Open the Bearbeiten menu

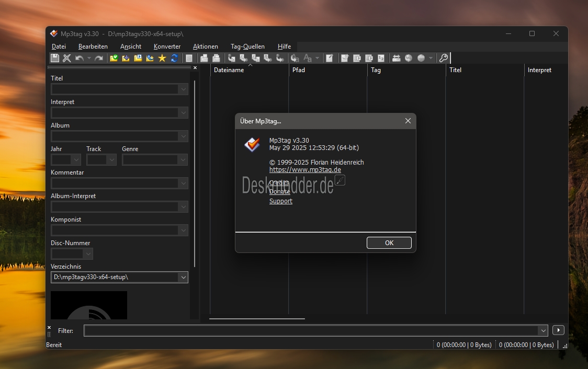93,47
